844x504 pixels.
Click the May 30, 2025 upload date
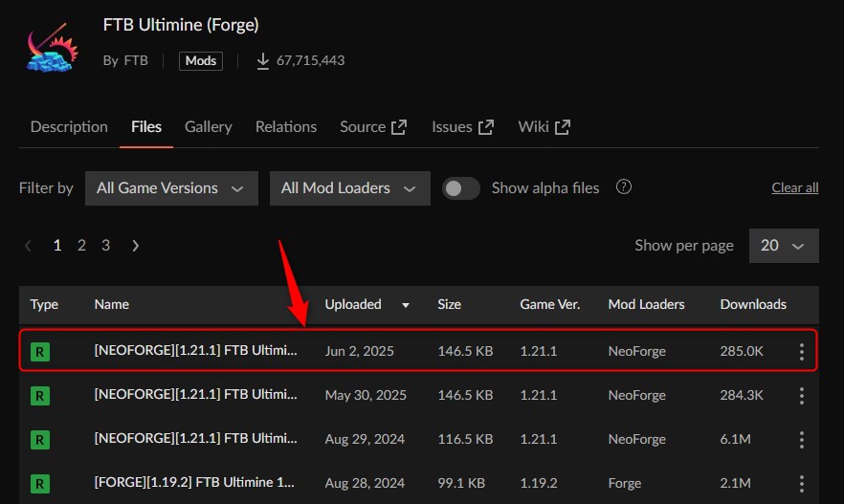pos(366,395)
